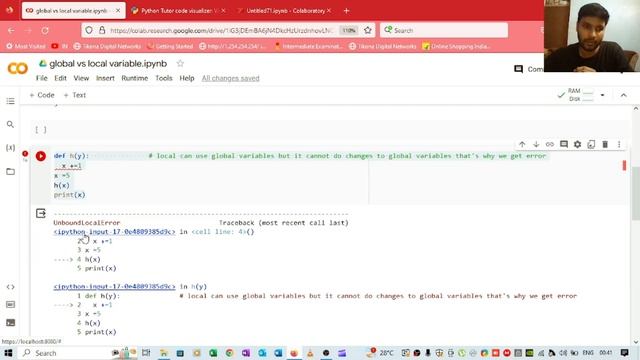Click the Firefox Search box
Image resolution: width=640 pixels, height=360 pixels.
coord(444,30)
